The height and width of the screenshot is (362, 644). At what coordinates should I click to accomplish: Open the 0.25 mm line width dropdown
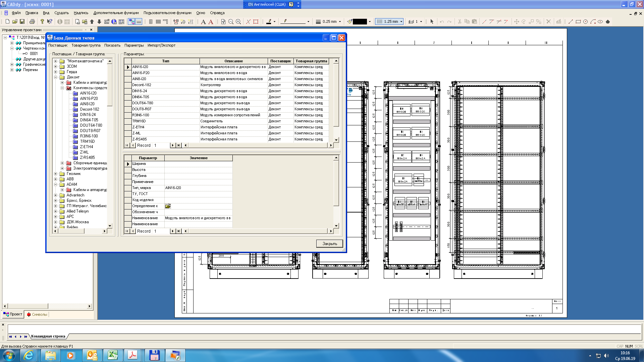coord(340,21)
